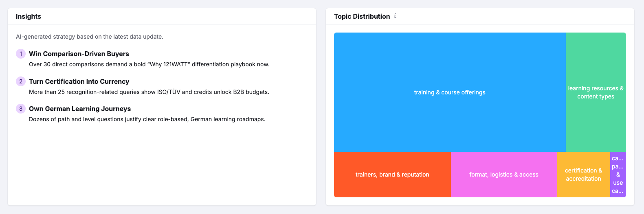This screenshot has width=644, height=214.
Task: Click the info icon beside Topic Distribution
Action: point(395,16)
